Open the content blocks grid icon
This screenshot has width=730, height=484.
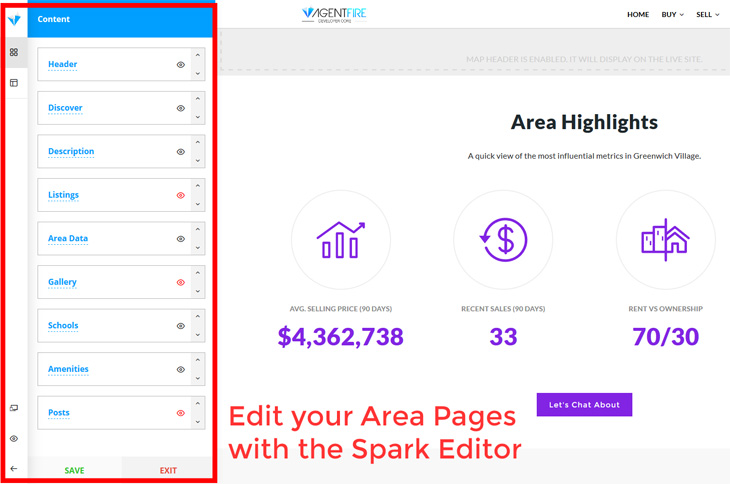coord(14,52)
